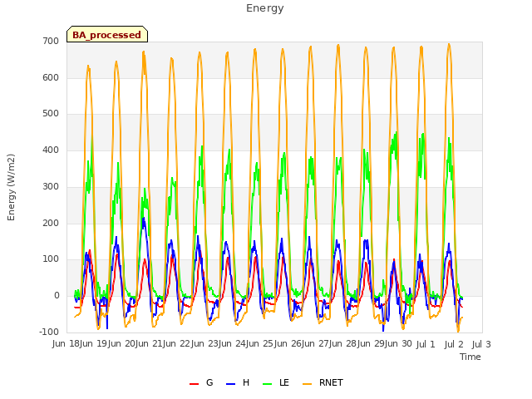This screenshot has width=532, height=399.
Task: Click the x-axis tick 'Jun 20'
Action: click(122, 344)
